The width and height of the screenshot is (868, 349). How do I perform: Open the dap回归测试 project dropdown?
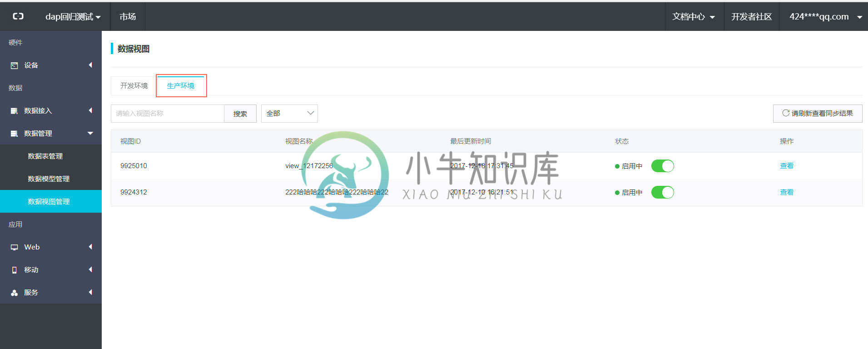pyautogui.click(x=73, y=16)
